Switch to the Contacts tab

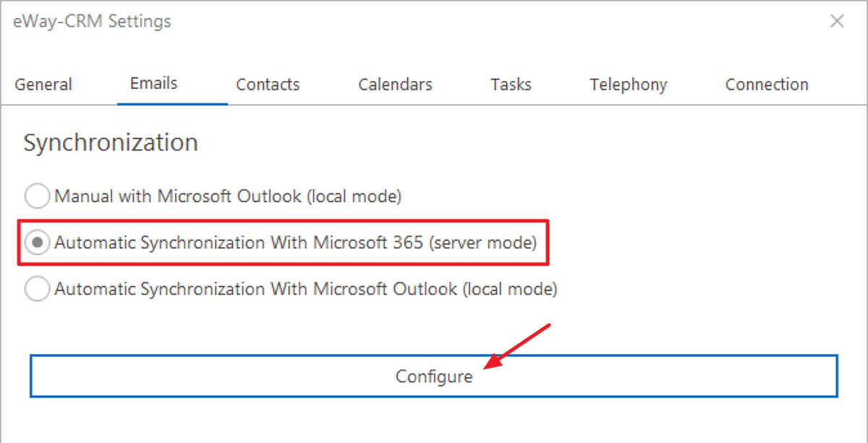(x=268, y=85)
